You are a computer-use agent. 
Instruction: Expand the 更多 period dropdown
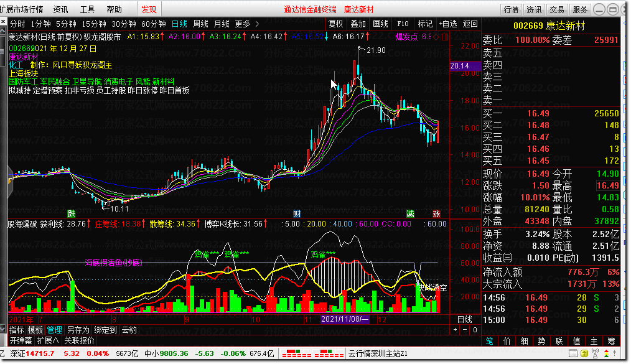(246, 24)
